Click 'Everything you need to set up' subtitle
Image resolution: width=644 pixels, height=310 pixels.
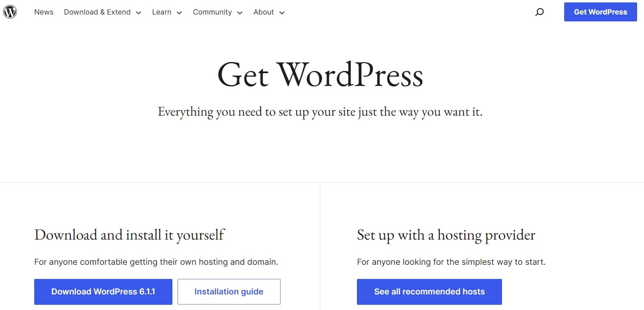pyautogui.click(x=320, y=112)
